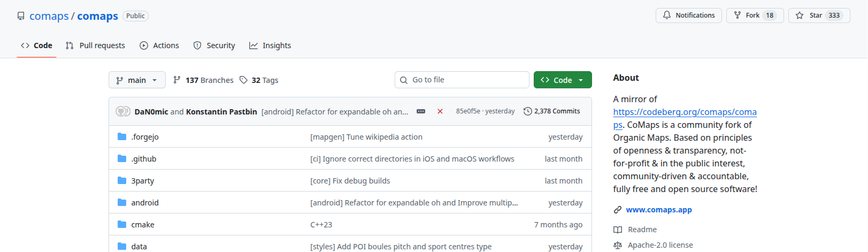This screenshot has height=252, width=868.
Task: Open commit about iOS and macOS workflows
Action: point(412,159)
